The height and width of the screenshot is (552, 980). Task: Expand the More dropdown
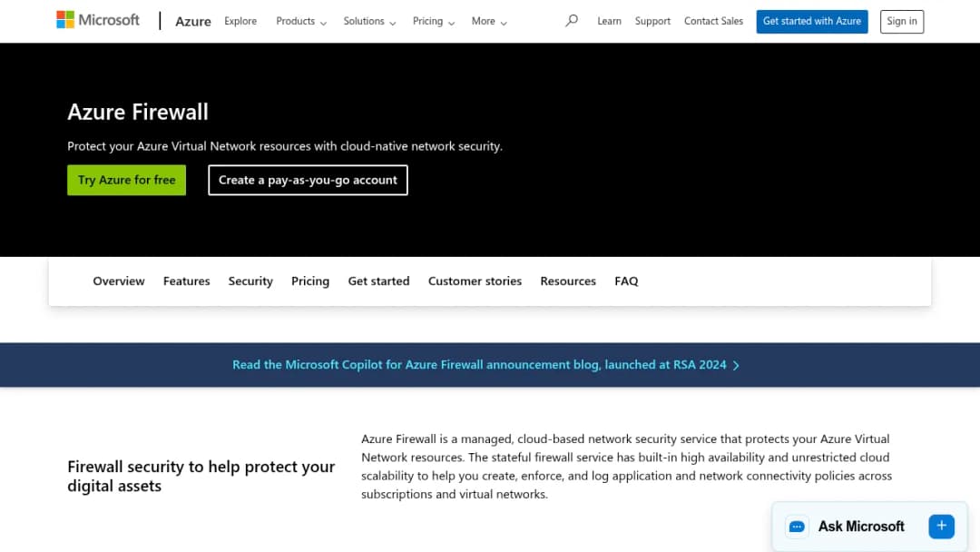click(489, 21)
